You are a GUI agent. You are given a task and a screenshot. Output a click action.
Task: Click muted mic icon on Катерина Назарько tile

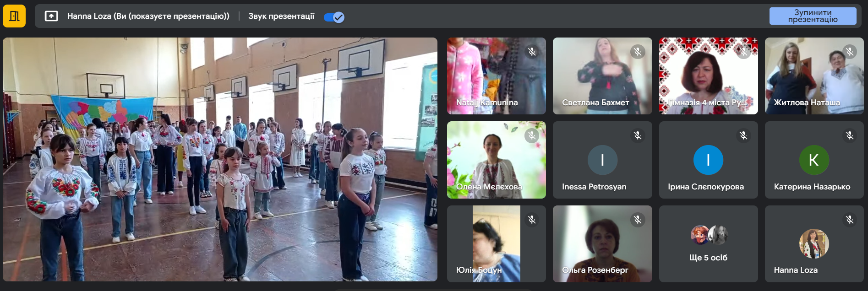(x=850, y=135)
